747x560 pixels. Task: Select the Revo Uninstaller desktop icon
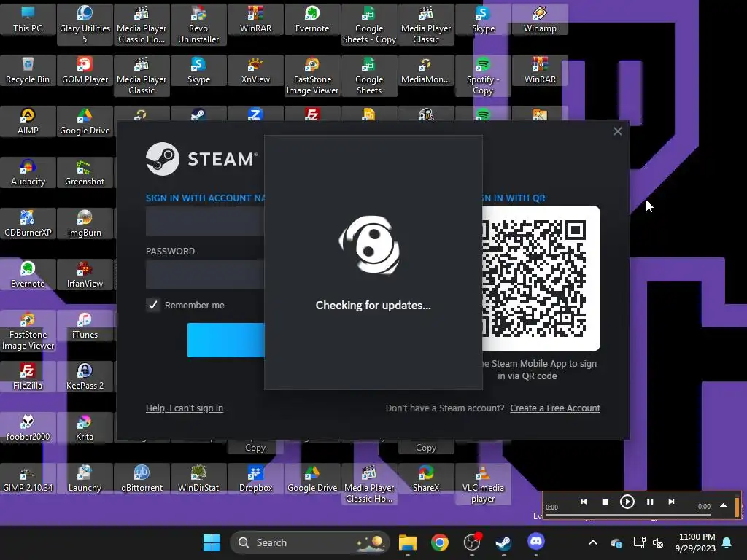pyautogui.click(x=198, y=25)
